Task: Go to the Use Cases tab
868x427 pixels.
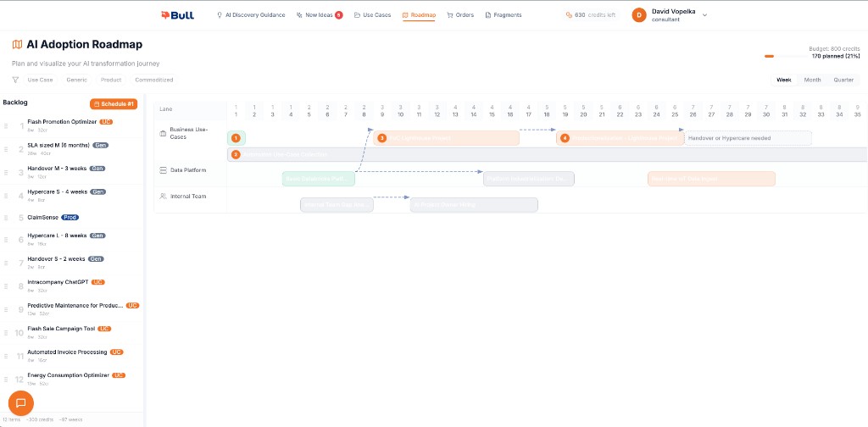Action: 373,15
